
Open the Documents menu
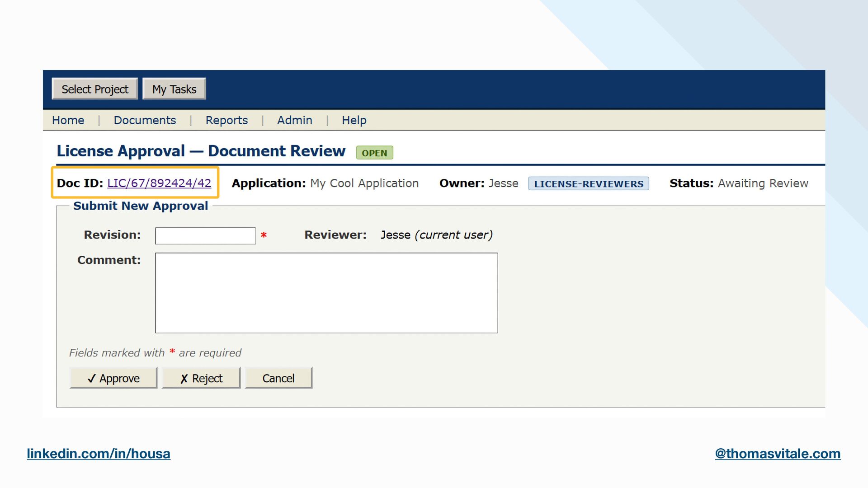coord(145,120)
